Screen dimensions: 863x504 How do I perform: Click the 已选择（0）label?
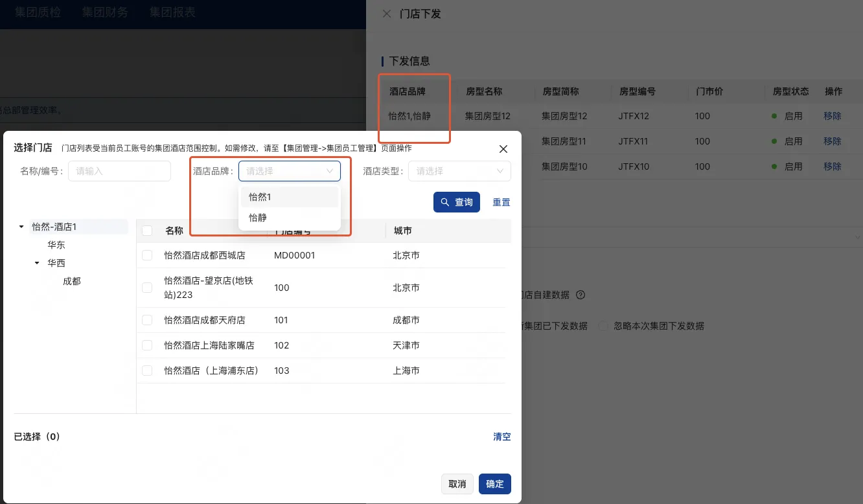pos(37,437)
